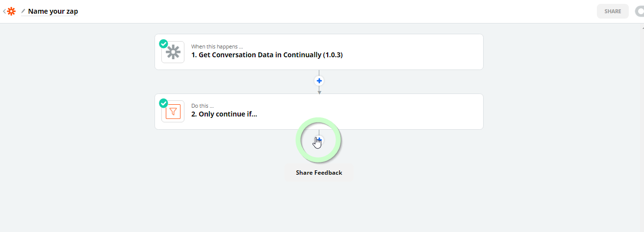
Task: Click the 'Do this ...' label
Action: pos(203,106)
